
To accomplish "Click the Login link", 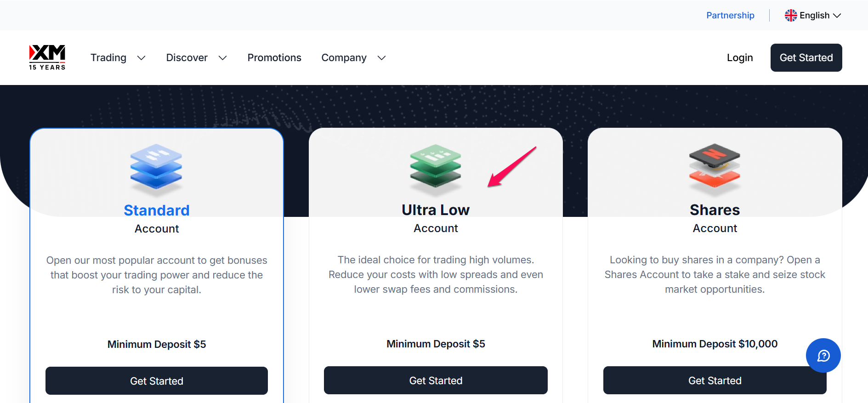I will [x=740, y=57].
